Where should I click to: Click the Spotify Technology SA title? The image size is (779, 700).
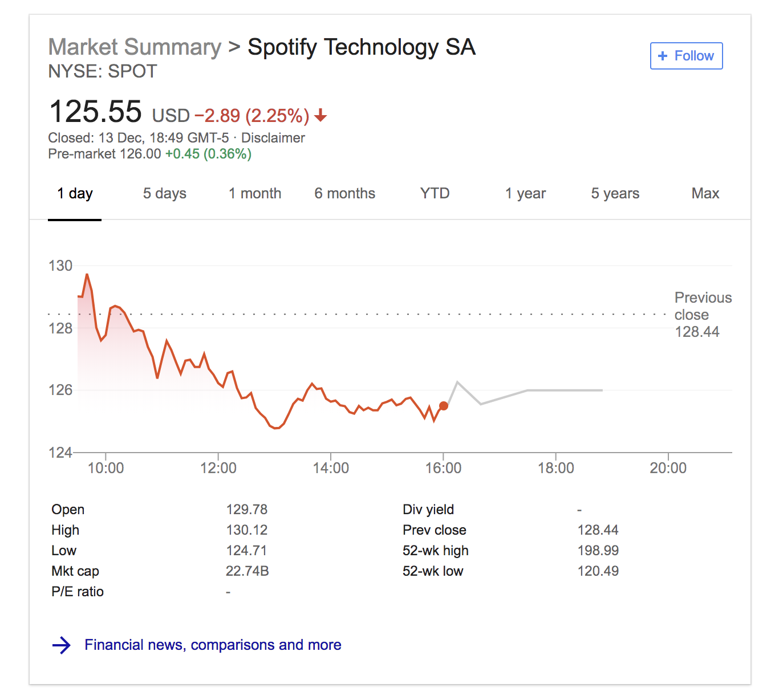click(x=361, y=47)
